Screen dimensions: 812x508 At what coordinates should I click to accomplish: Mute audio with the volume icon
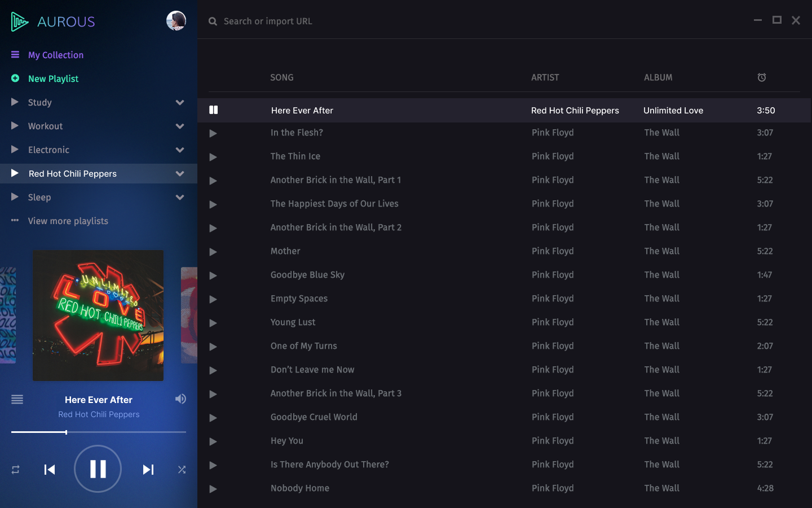180,399
